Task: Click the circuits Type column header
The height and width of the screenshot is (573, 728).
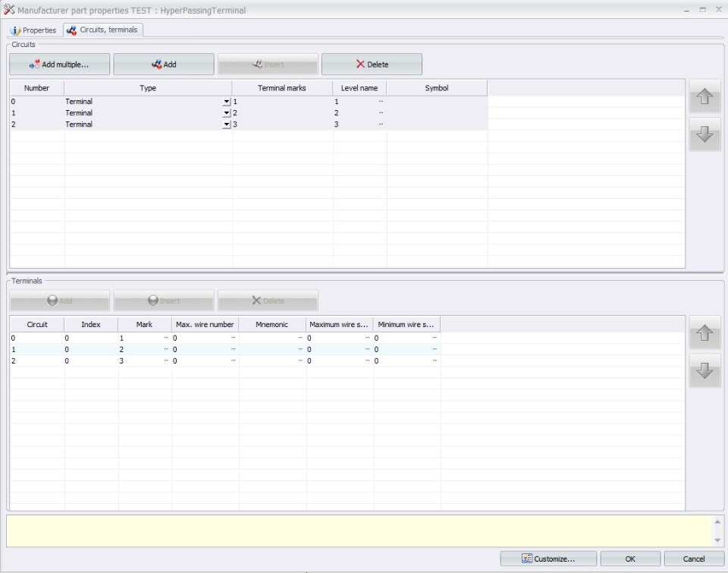Action: pos(148,88)
